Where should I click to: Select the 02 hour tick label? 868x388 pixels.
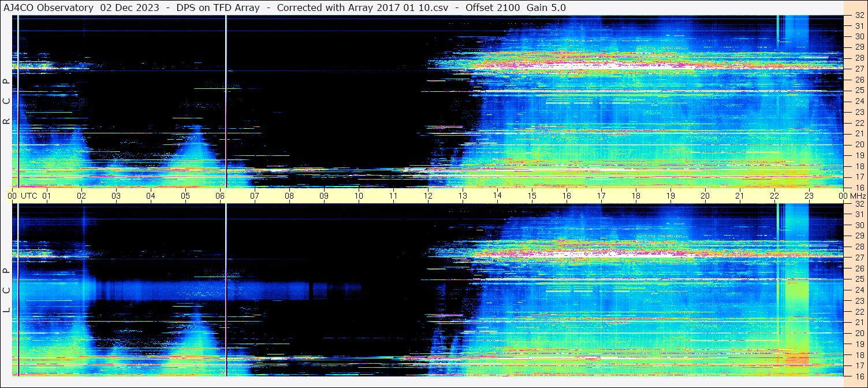[x=81, y=196]
